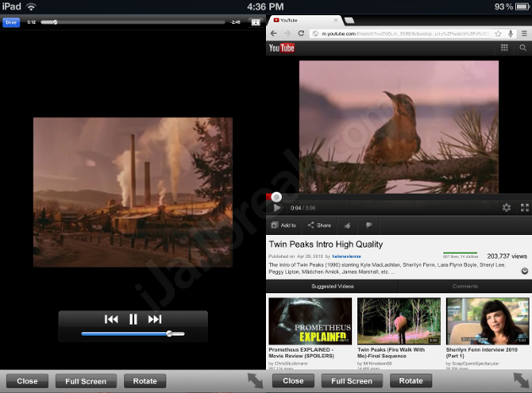Like the video with thumbs up
Viewport: 532px width, 393px height.
coord(347,226)
